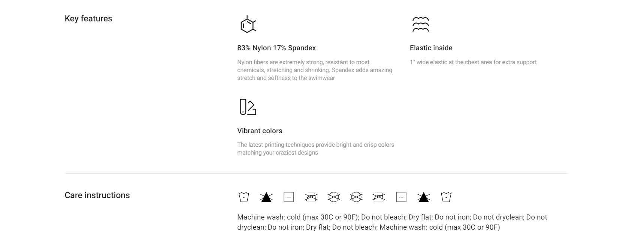Image resolution: width=644 pixels, height=245 pixels.
Task: Click the Elastic inside title
Action: 431,48
